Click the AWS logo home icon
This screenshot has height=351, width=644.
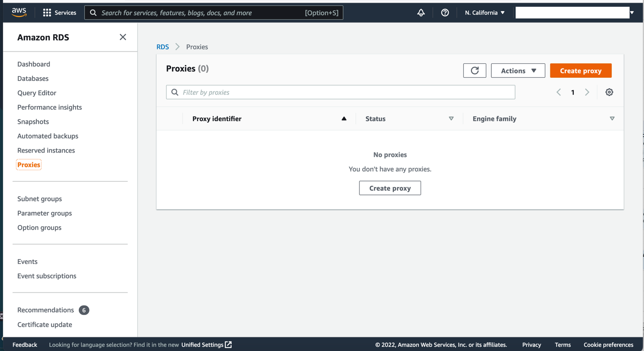(19, 13)
